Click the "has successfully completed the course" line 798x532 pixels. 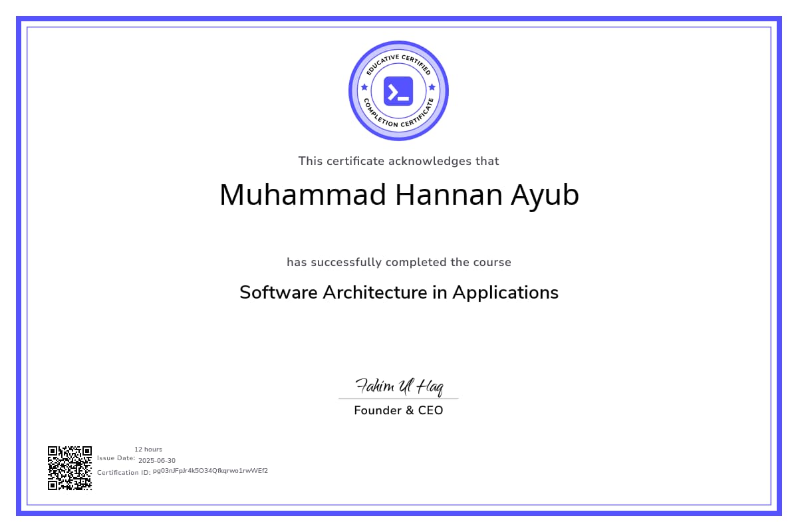pos(399,262)
